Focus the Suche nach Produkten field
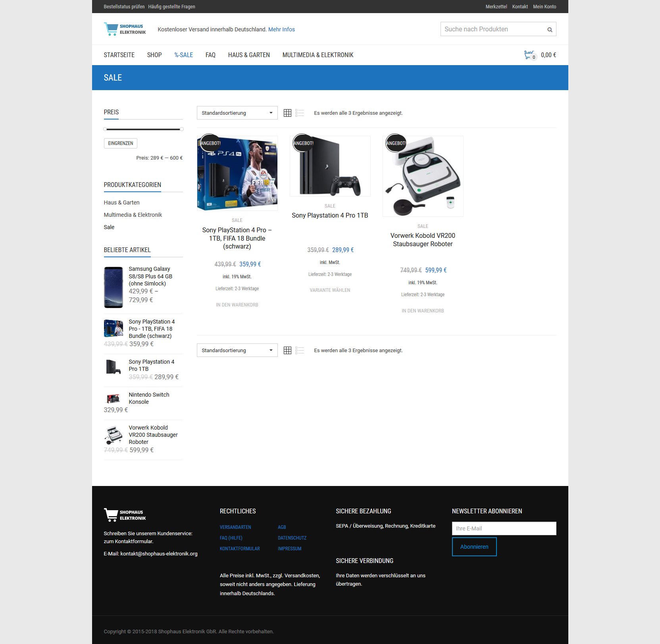 tap(493, 29)
